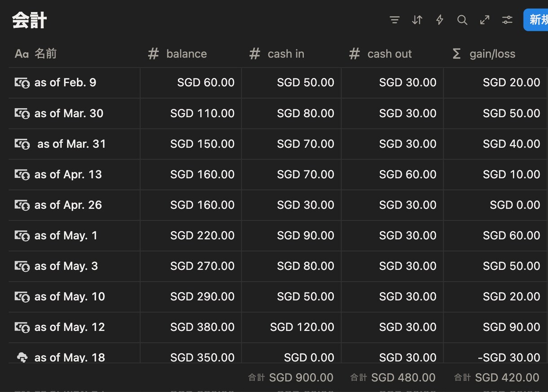Open the cash out 合計 calculation menu
Viewport: 548px width, 392px height.
(393, 378)
